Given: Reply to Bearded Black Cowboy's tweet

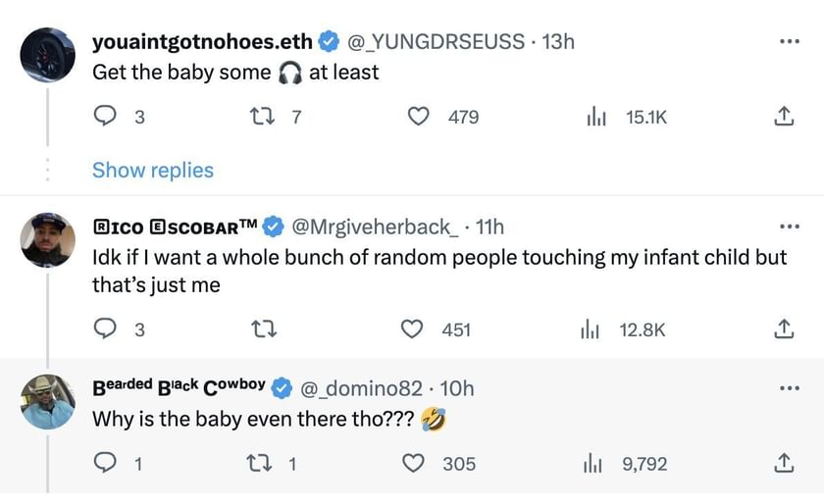Looking at the screenshot, I should pos(105,463).
